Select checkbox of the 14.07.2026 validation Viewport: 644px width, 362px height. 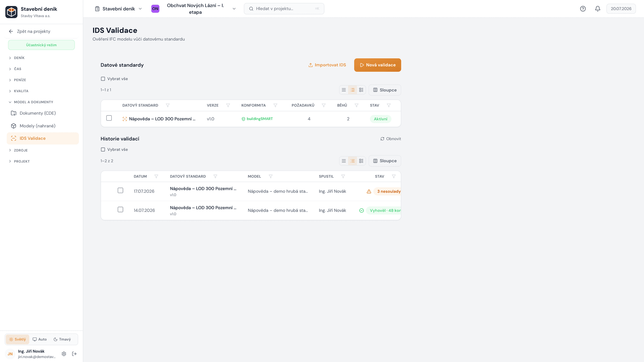tap(120, 209)
